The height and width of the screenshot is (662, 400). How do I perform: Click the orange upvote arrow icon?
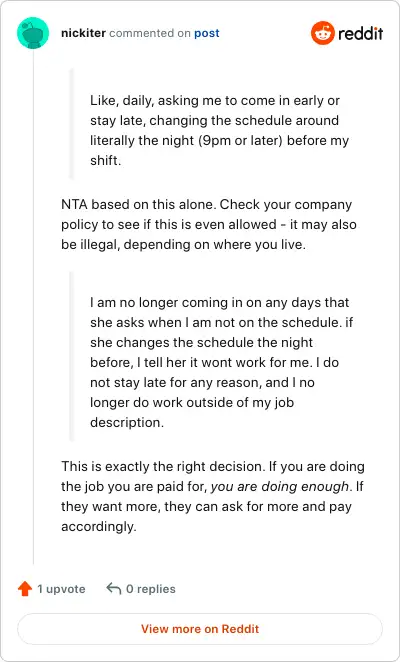click(x=25, y=589)
